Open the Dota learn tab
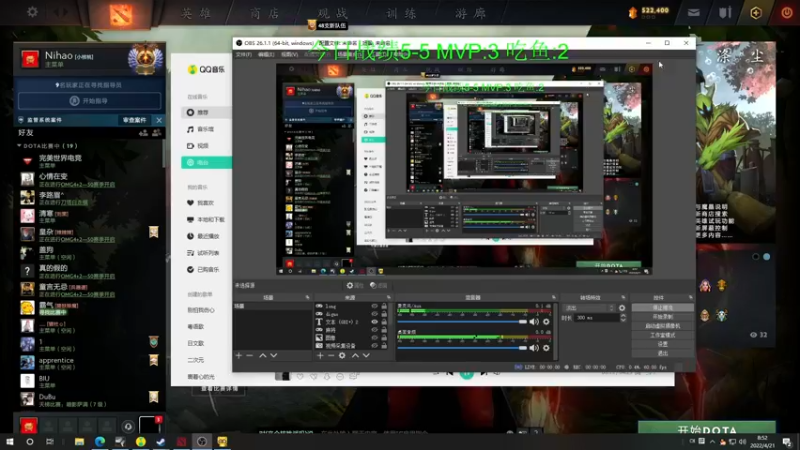The width and height of the screenshot is (800, 450). [x=401, y=13]
